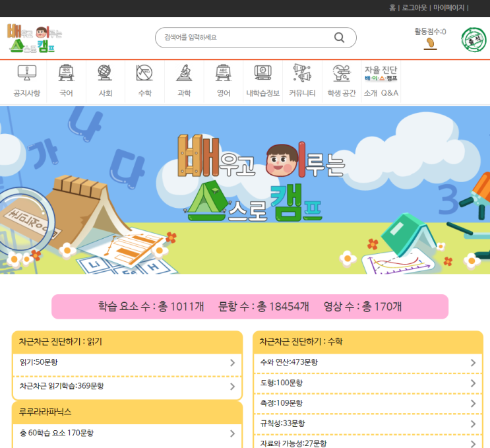The width and height of the screenshot is (490, 448).
Task: Open 수와 연산:473문항 text
Action: pos(289,362)
